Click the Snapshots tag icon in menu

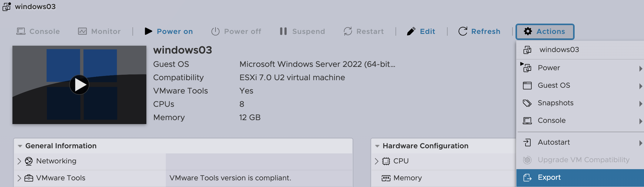click(527, 103)
